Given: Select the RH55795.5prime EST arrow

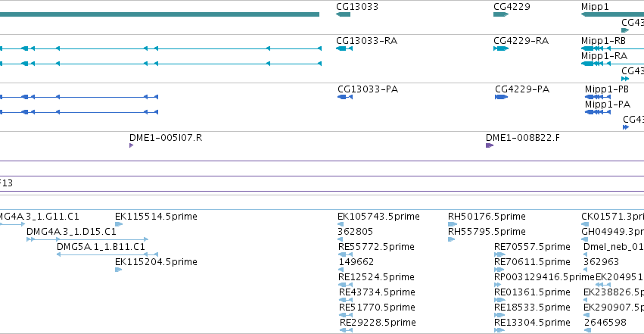Looking at the screenshot, I should pos(451,239).
